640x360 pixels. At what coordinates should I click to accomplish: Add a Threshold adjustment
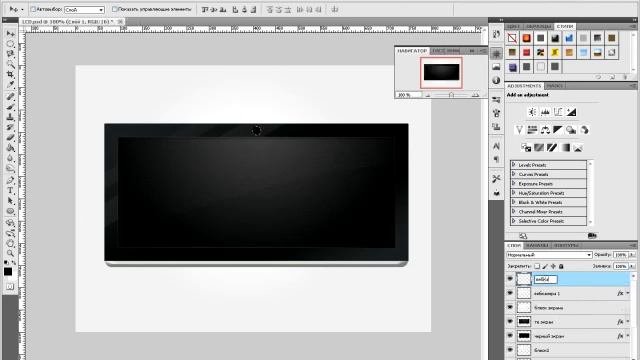pos(552,147)
